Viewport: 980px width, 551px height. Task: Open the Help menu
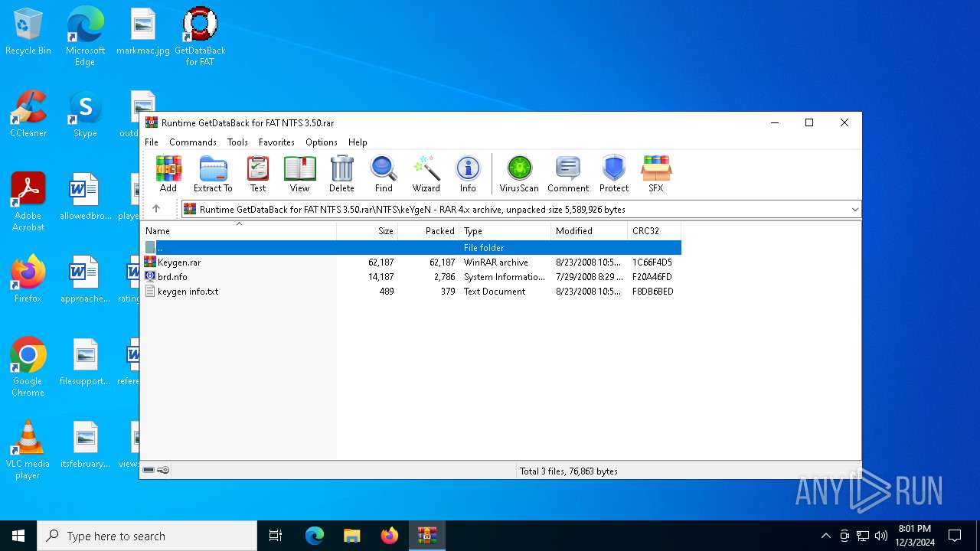pos(358,142)
